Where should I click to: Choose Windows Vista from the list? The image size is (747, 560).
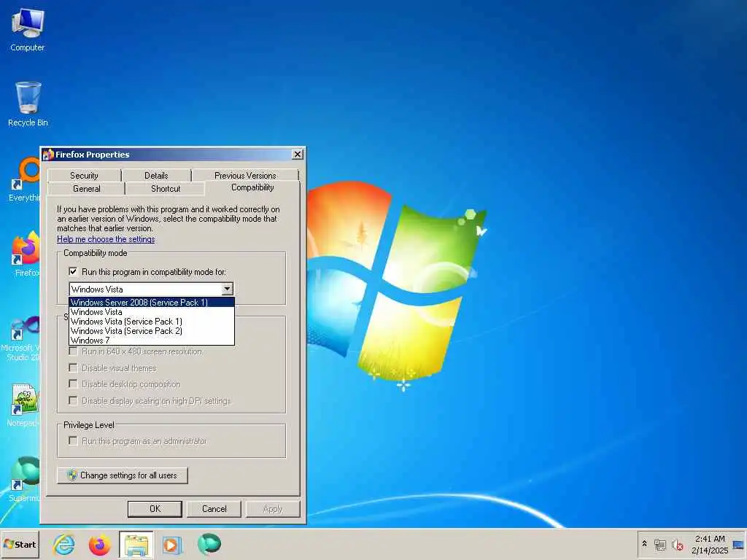(x=152, y=312)
